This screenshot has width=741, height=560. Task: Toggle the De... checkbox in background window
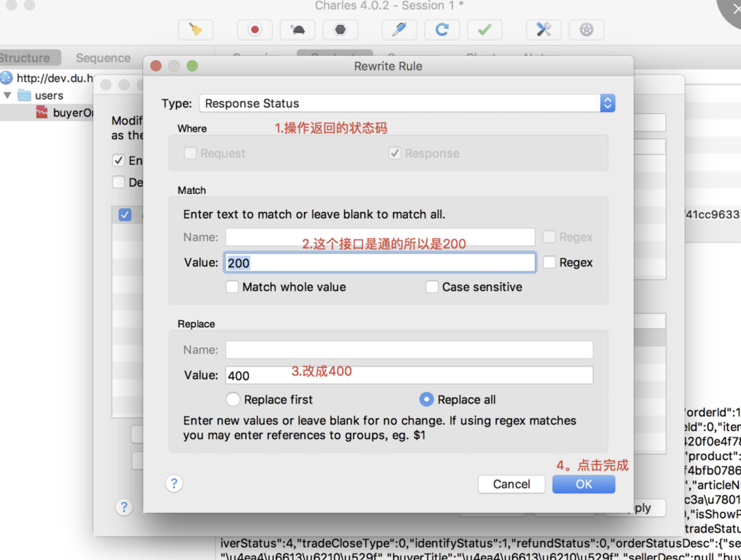[x=118, y=182]
